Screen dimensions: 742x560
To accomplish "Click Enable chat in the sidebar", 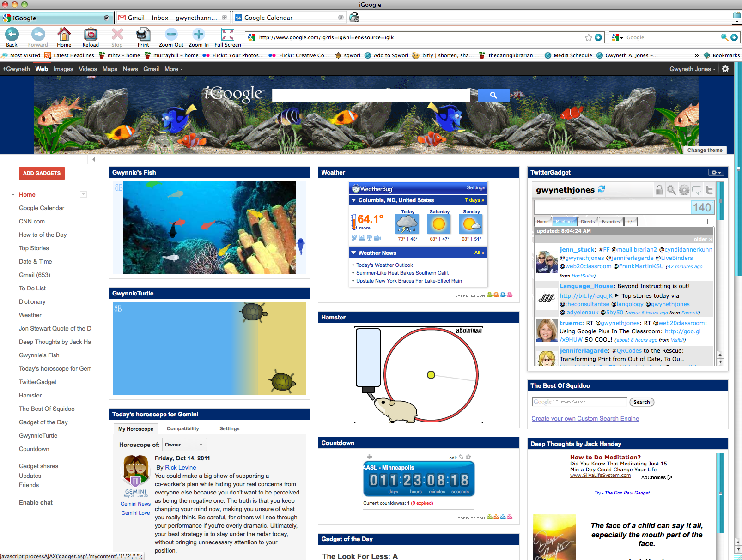I will click(36, 502).
